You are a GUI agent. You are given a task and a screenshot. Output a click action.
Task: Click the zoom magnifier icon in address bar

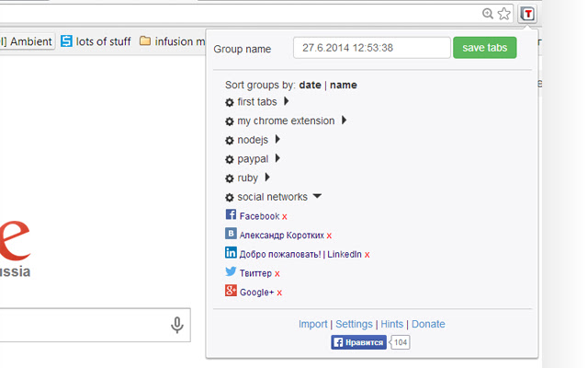488,14
